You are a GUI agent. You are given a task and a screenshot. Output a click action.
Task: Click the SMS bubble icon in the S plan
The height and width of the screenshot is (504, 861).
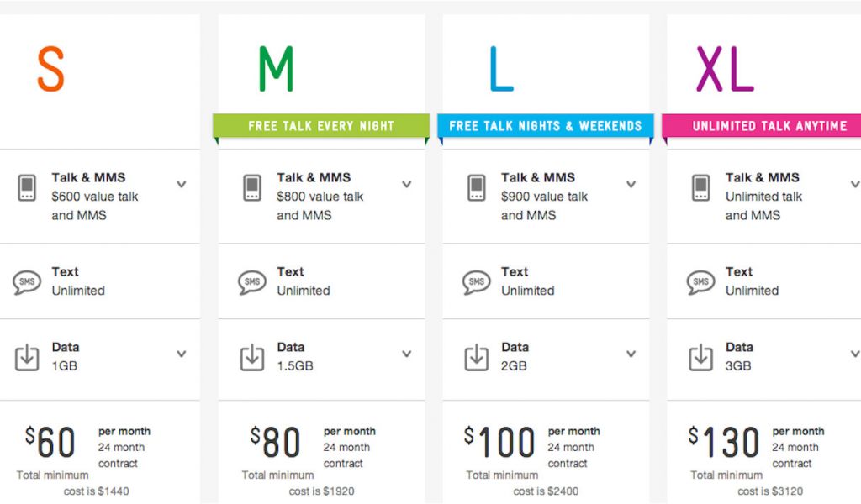tap(27, 281)
